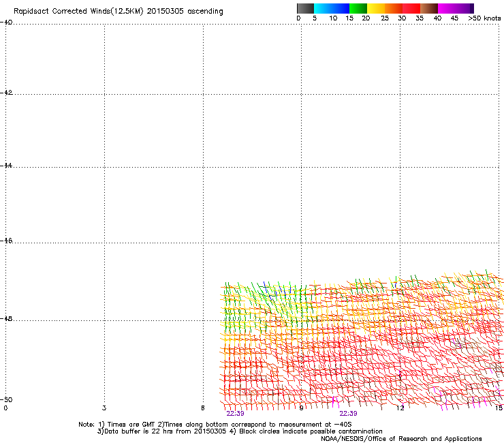
Task: Click the -46 latitude axis label
Action: tap(6, 241)
